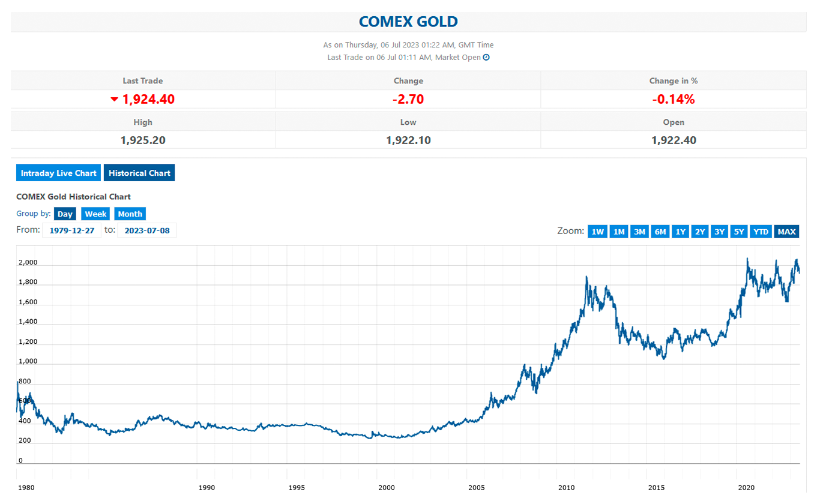This screenshot has width=820, height=504.
Task: Set zoom to 3M
Action: tap(639, 232)
